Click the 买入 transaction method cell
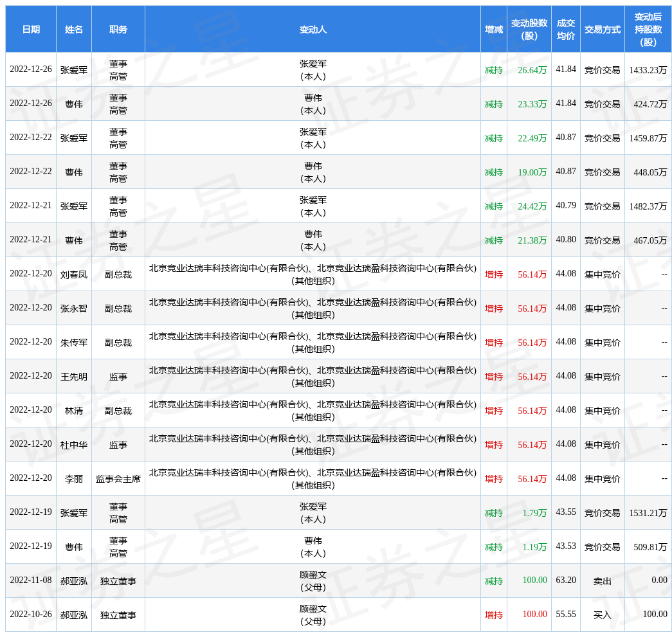Screen dimensions: 672x637 602,615
